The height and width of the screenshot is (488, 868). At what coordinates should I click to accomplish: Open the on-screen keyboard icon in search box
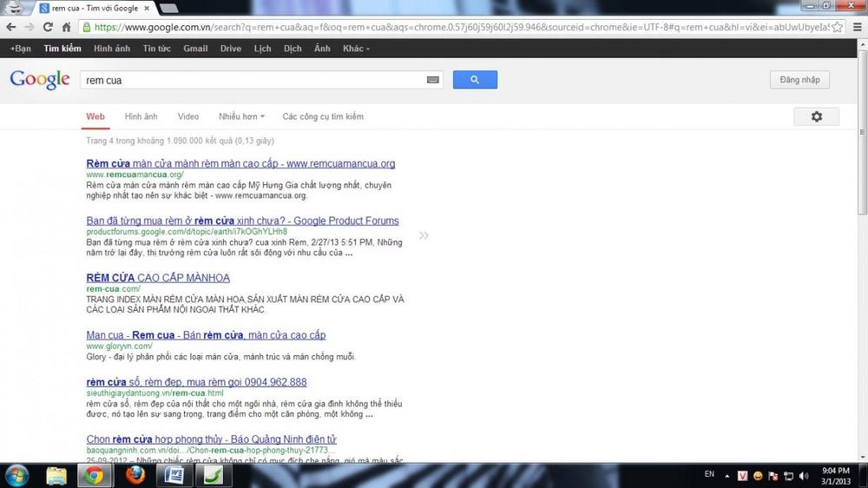click(x=433, y=80)
